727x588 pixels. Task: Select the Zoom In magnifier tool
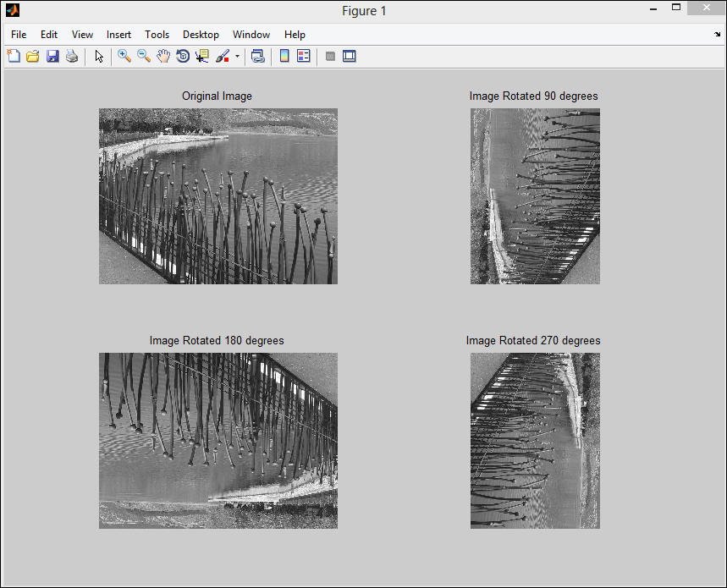(x=124, y=56)
